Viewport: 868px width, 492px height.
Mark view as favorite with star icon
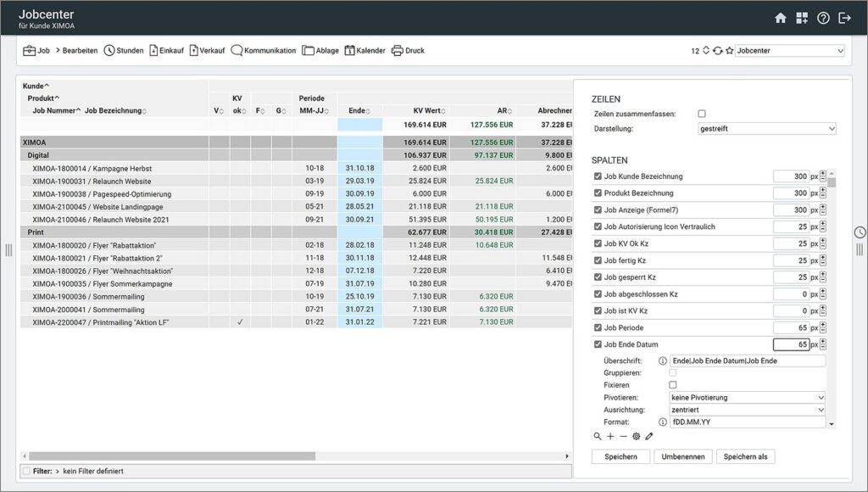tap(729, 51)
